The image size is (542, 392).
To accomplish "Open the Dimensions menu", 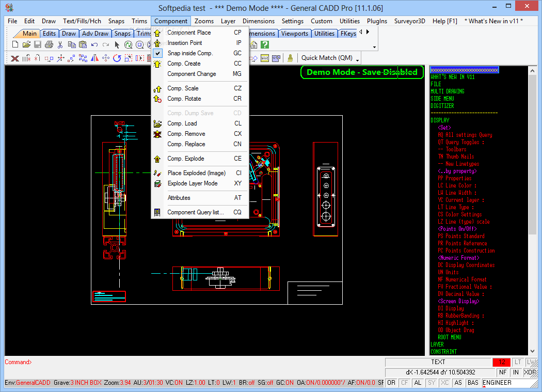I will coord(259,21).
